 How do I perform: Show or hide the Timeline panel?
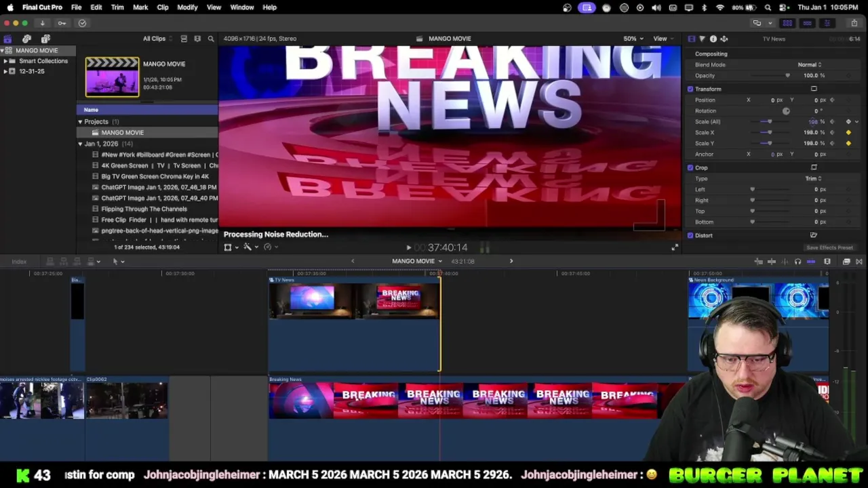pyautogui.click(x=807, y=23)
